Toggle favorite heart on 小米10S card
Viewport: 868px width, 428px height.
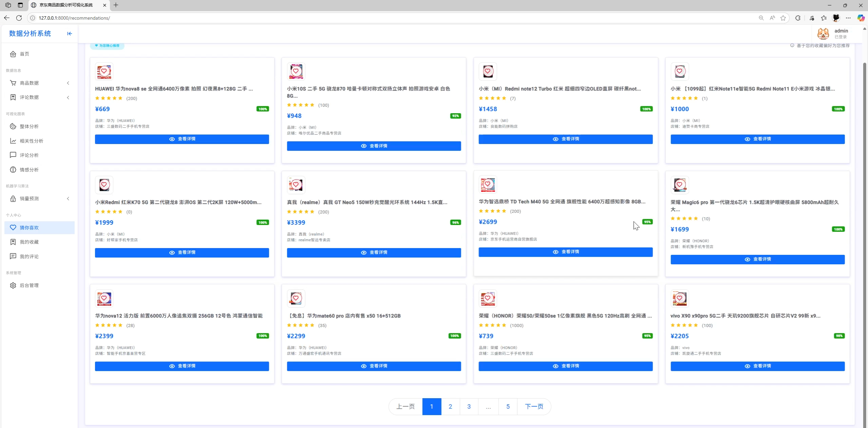pyautogui.click(x=296, y=71)
